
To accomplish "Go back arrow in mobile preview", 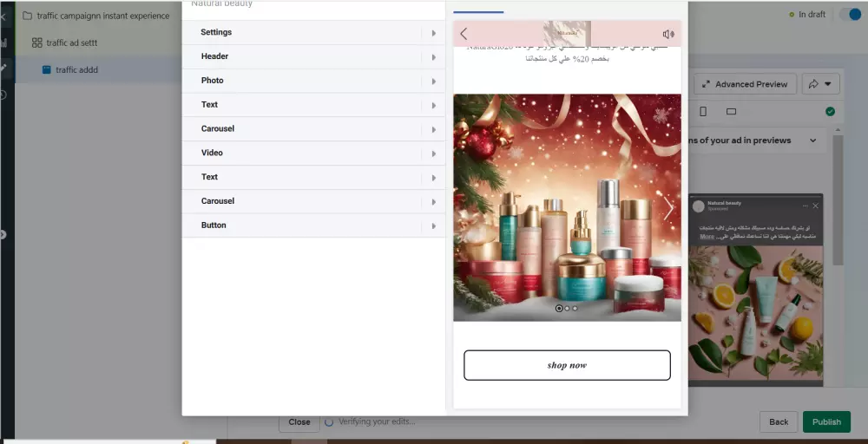I will click(464, 34).
